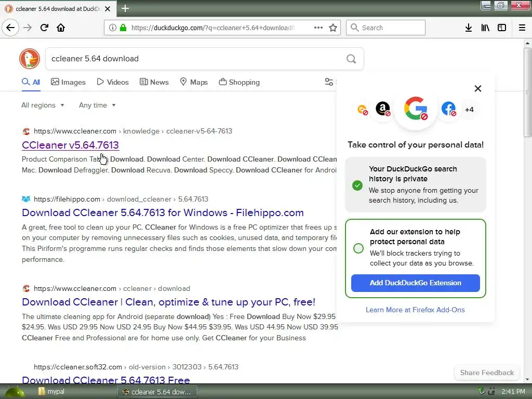Open page actions three-dot menu
The image size is (532, 399).
coord(318,28)
